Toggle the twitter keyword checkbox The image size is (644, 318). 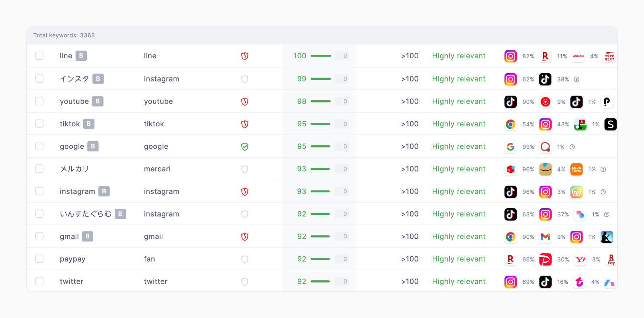tap(39, 281)
